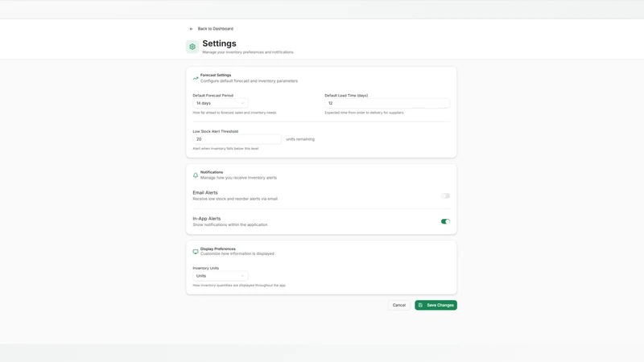This screenshot has width=644, height=362.
Task: Click the Cancel button
Action: [398, 306]
